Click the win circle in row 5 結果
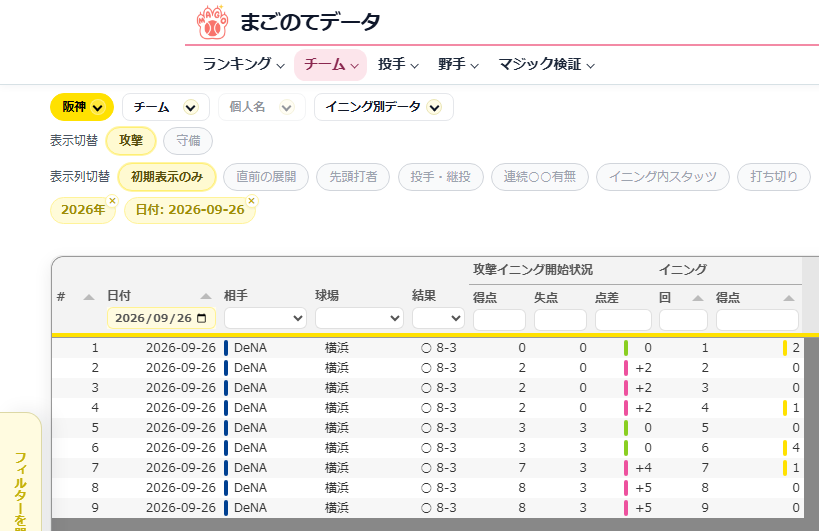 pos(426,428)
